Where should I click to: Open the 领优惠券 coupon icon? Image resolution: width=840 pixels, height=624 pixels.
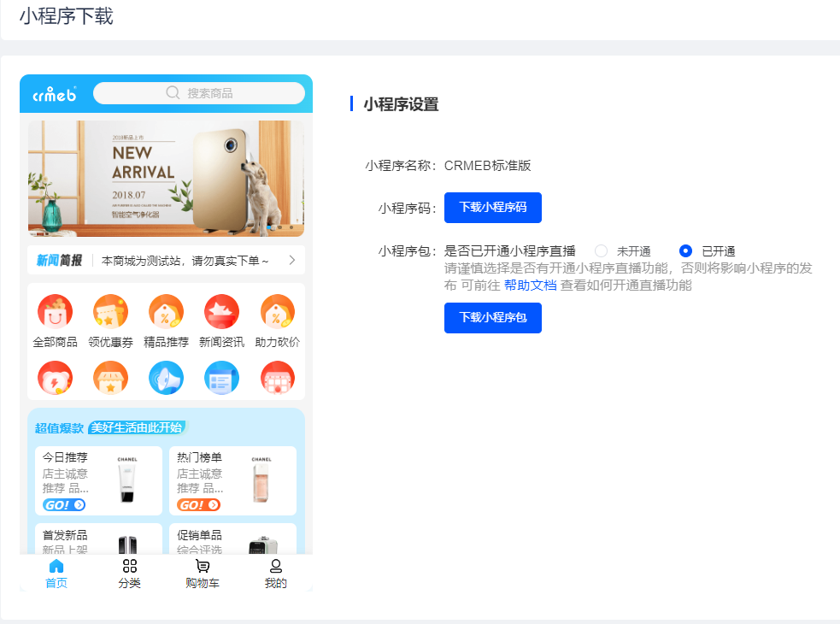tap(110, 312)
